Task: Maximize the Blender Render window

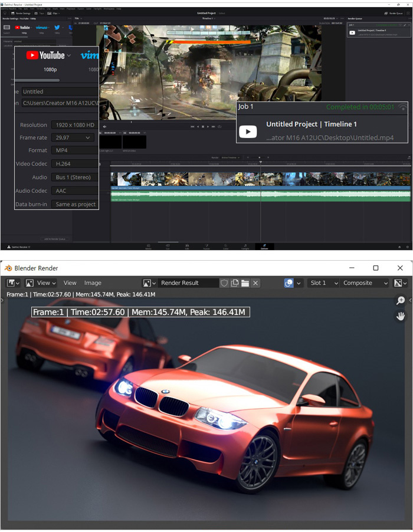Action: (x=376, y=268)
